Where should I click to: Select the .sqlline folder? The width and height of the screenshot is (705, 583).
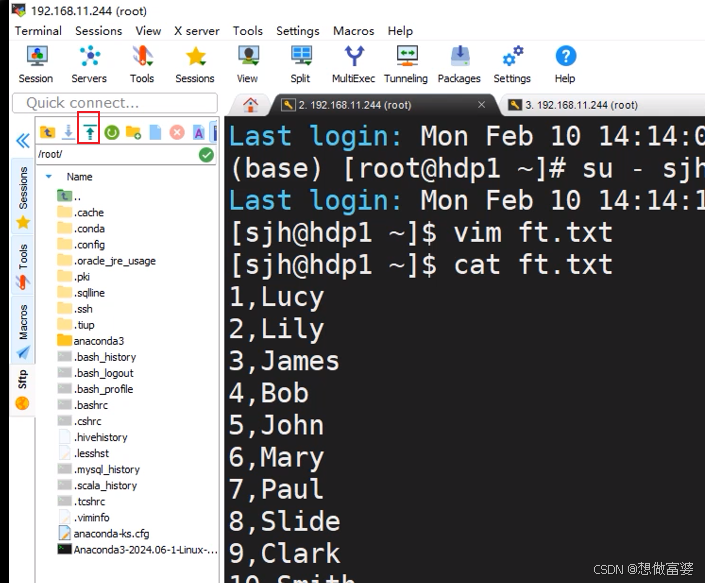tap(81, 293)
